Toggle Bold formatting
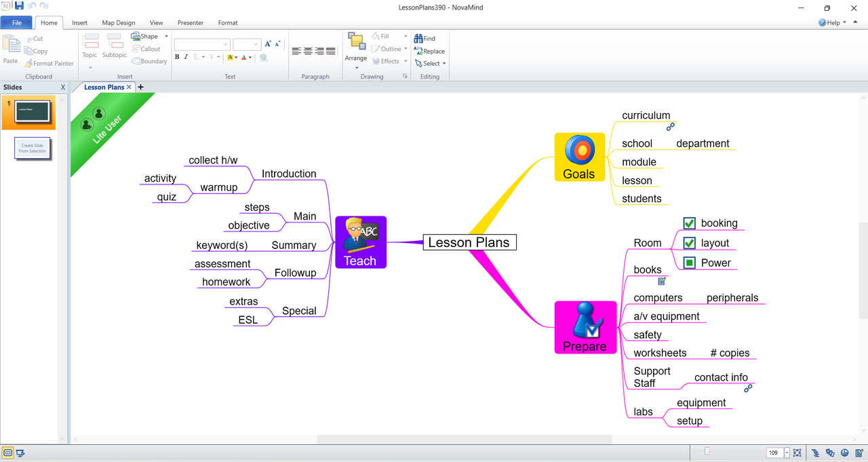Viewport: 868px width, 462px height. 177,57
